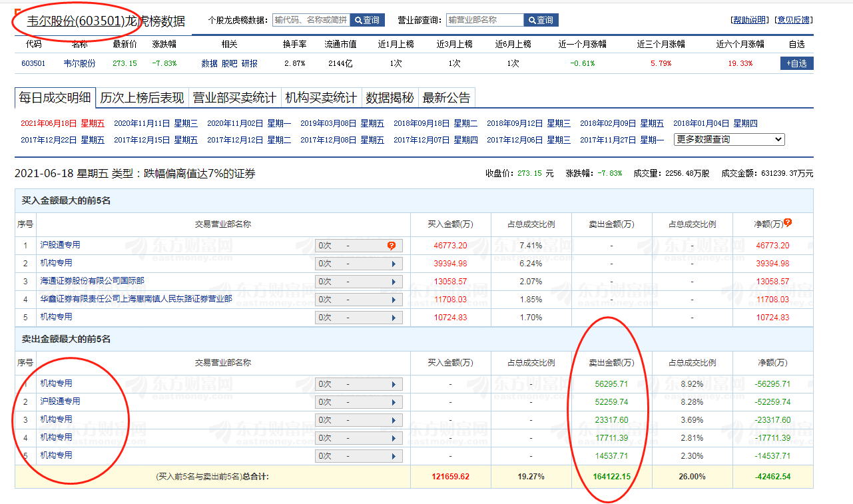
Task: Focus the 输代码、名称或简拼 search field
Action: click(311, 21)
